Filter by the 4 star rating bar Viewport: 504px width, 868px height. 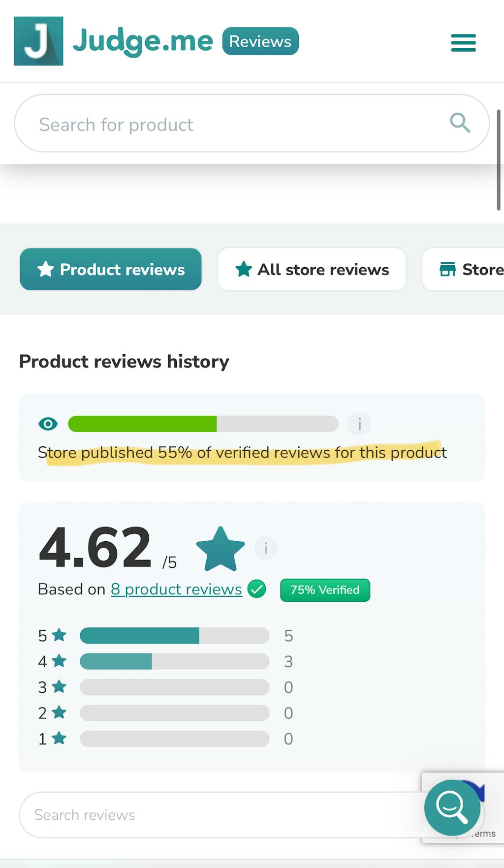click(x=174, y=661)
